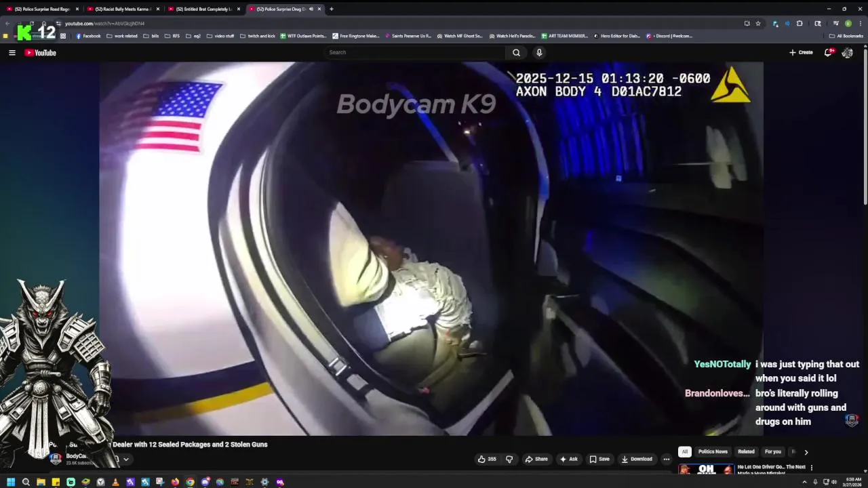Like the video with thumbs-up button
Viewport: 868px width, 488px height.
click(487, 459)
